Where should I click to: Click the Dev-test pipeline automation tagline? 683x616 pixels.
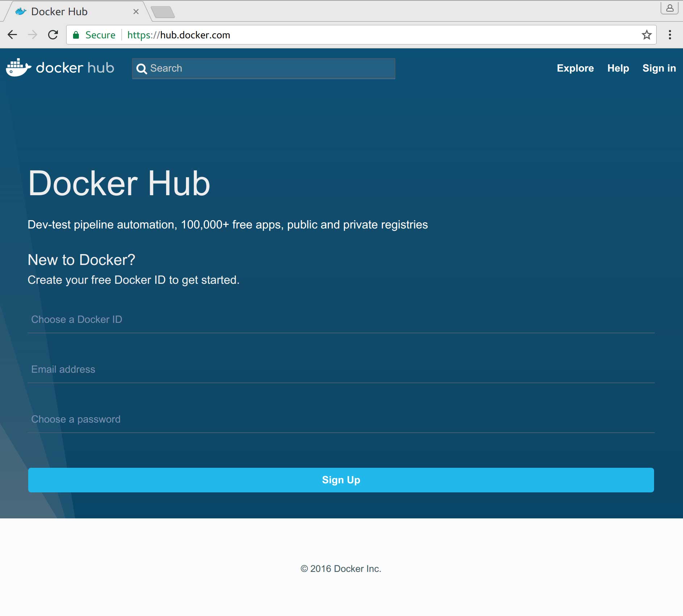click(x=228, y=225)
